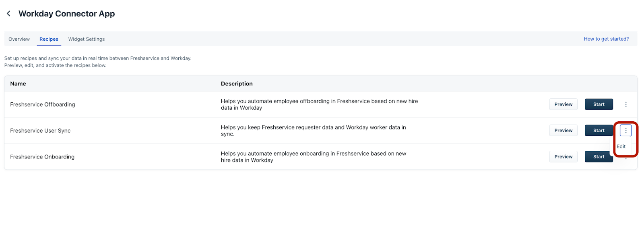Click the Workday Connector App page title
This screenshot has width=644, height=233.
(x=67, y=14)
